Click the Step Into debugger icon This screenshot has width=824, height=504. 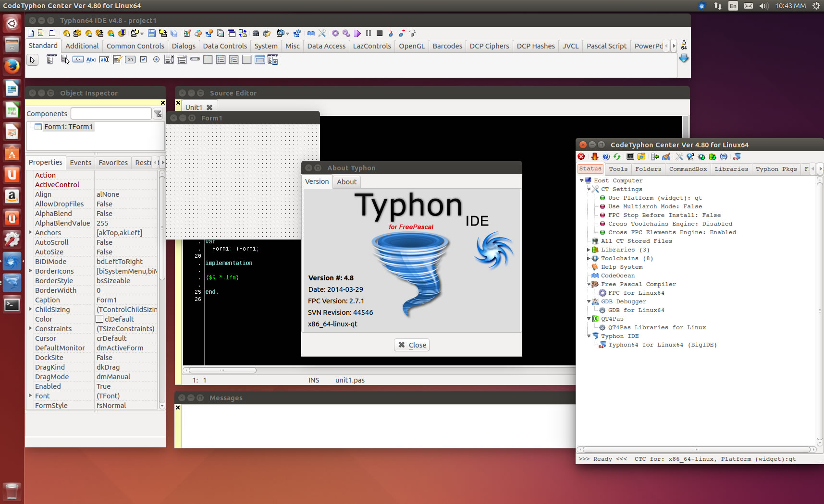(x=391, y=33)
